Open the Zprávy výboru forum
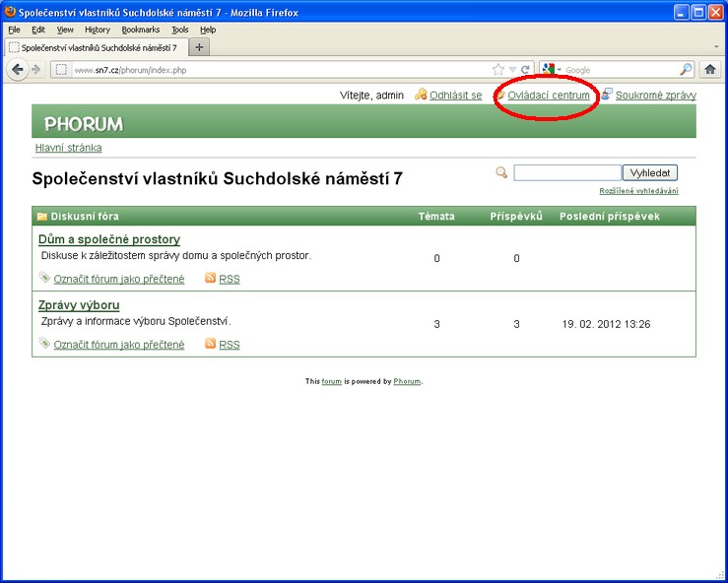 click(79, 305)
